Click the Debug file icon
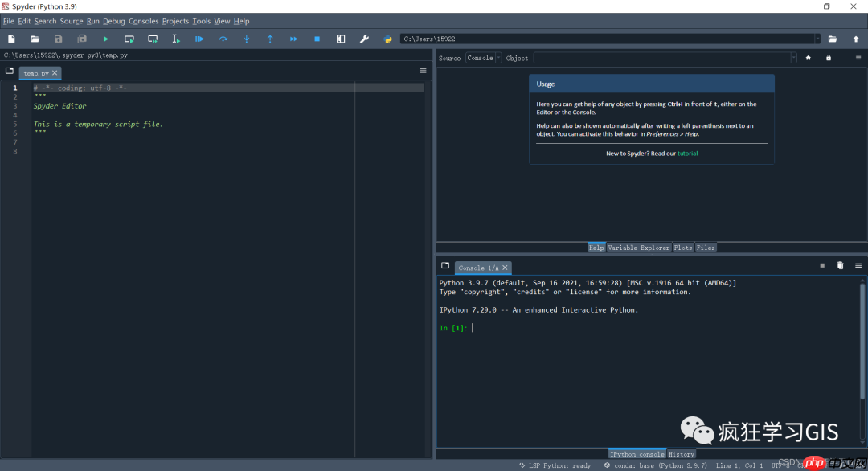This screenshot has height=471, width=868. (199, 39)
